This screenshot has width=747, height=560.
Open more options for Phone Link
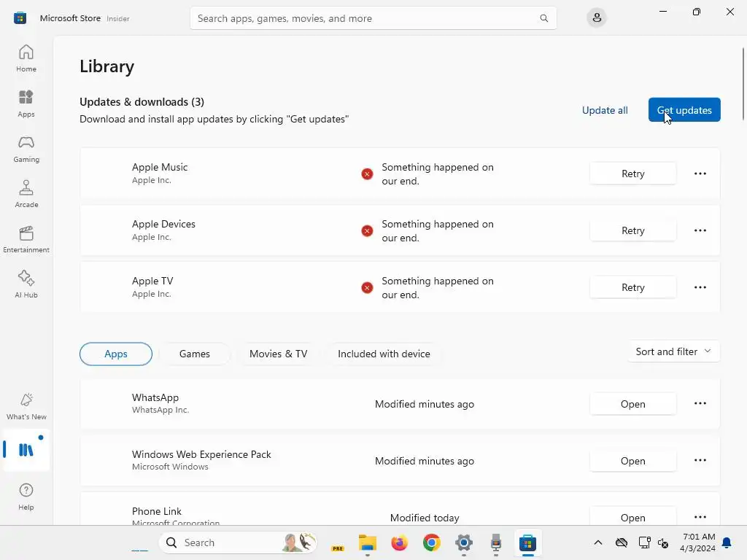[x=700, y=517]
